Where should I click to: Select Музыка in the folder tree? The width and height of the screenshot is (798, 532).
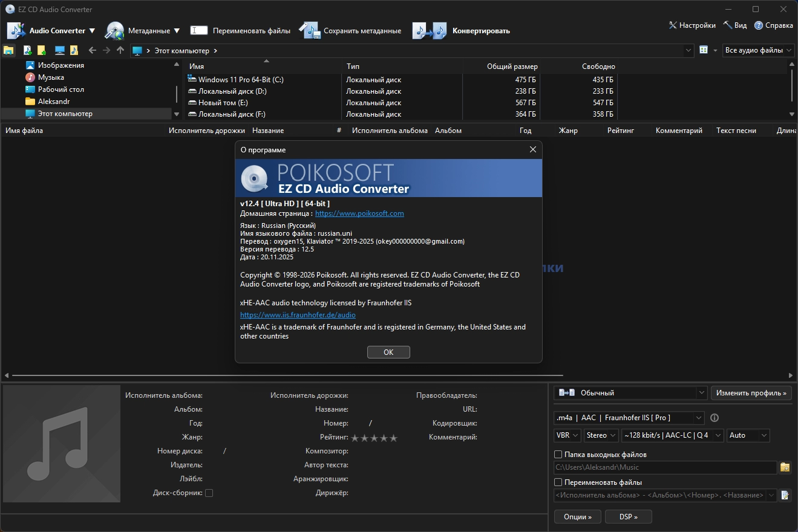pos(51,77)
